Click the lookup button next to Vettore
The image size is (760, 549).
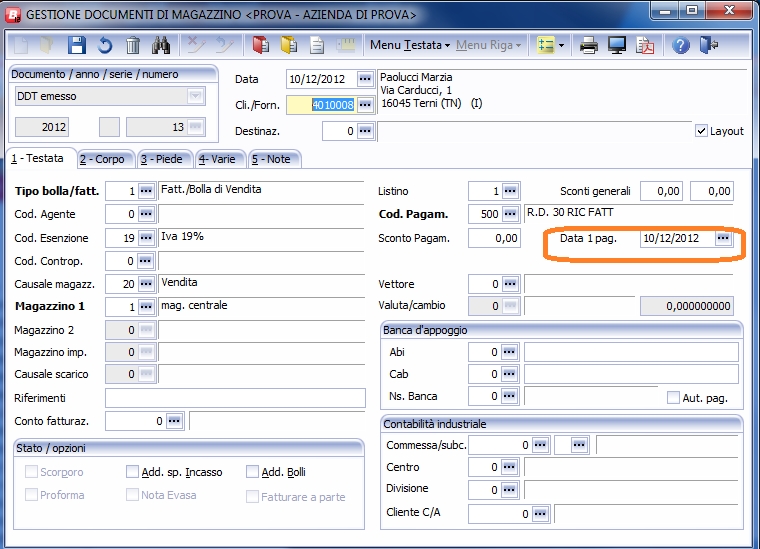pyautogui.click(x=511, y=285)
